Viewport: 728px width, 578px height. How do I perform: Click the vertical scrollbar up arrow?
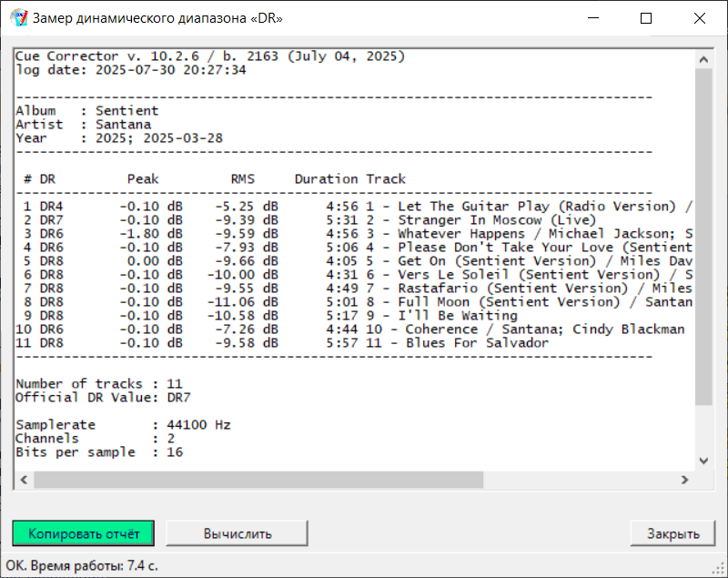coord(703,59)
